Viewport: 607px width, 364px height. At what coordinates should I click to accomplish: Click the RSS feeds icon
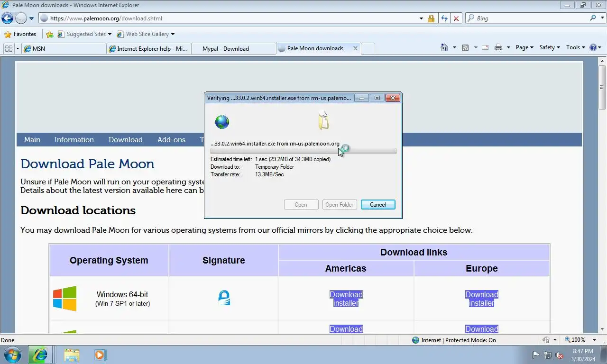465,47
